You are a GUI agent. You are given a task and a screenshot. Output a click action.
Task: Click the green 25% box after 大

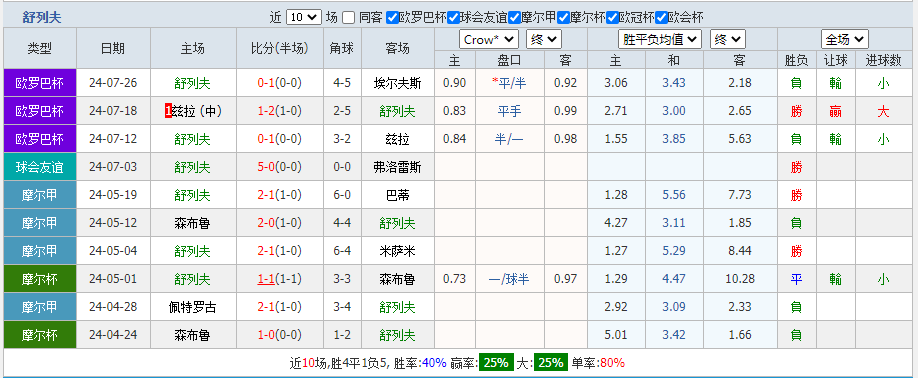coord(551,362)
